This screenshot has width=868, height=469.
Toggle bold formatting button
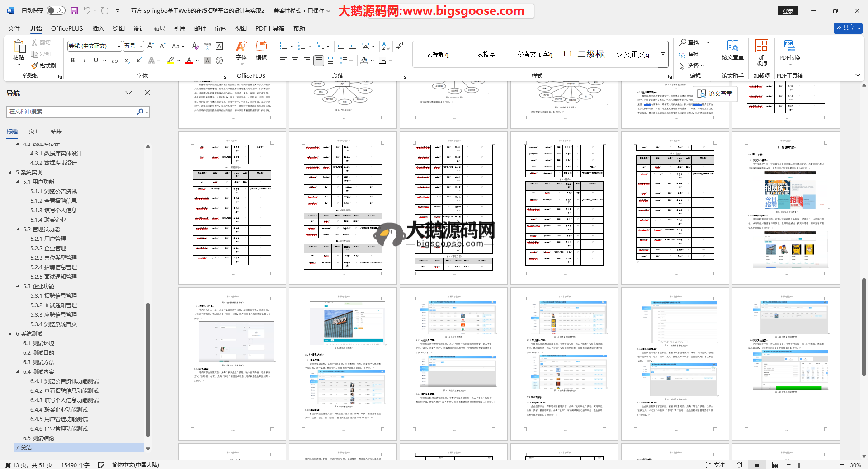73,61
